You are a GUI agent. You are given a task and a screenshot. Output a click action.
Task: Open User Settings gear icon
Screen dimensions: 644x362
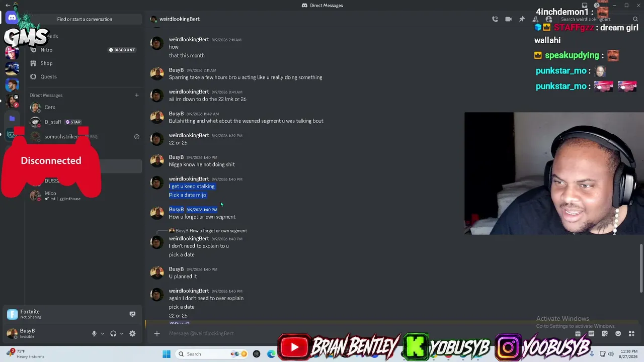[x=132, y=333]
